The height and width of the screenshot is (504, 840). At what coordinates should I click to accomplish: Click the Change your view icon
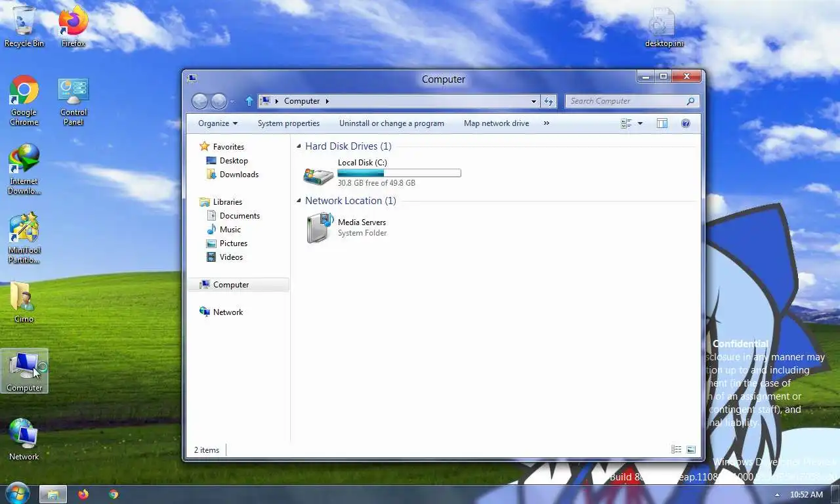click(x=626, y=123)
